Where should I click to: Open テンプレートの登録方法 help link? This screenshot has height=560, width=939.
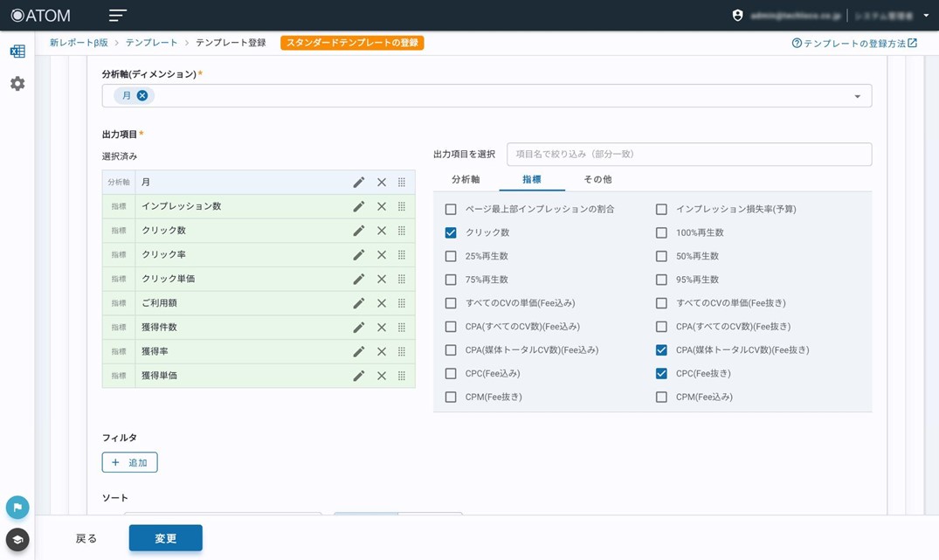853,43
